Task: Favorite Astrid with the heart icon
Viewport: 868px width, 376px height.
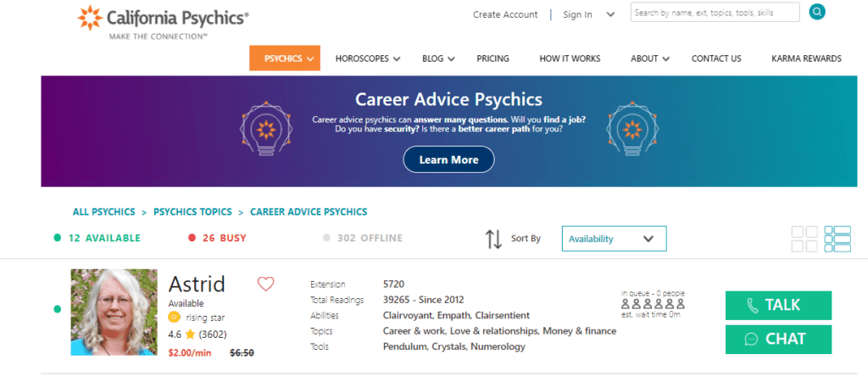Action: pos(265,285)
